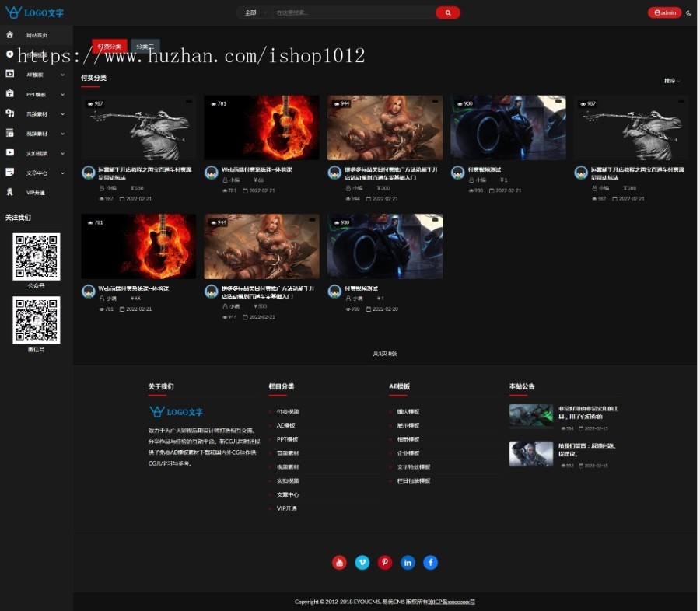
Task: Expand the 视频素材 sidebar submenu chevron
Action: coord(62,134)
